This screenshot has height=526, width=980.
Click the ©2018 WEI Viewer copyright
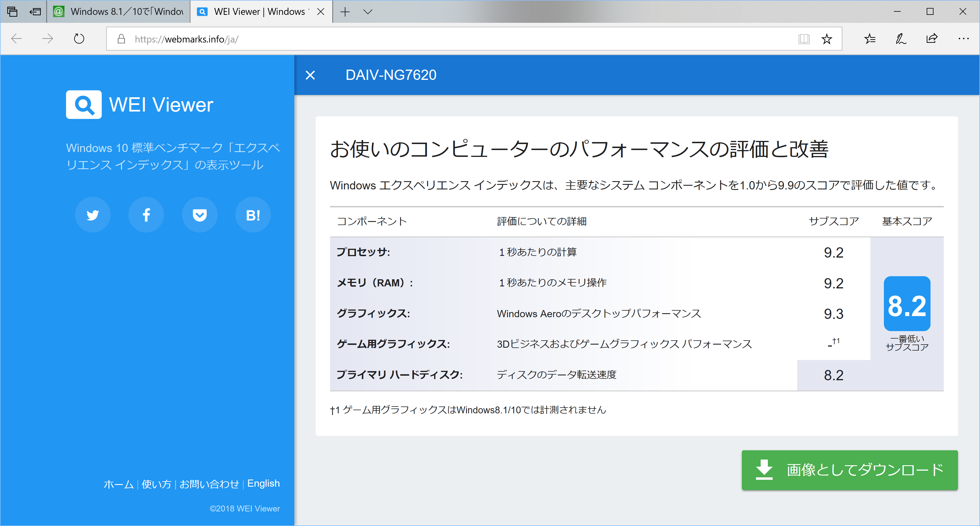pyautogui.click(x=245, y=509)
